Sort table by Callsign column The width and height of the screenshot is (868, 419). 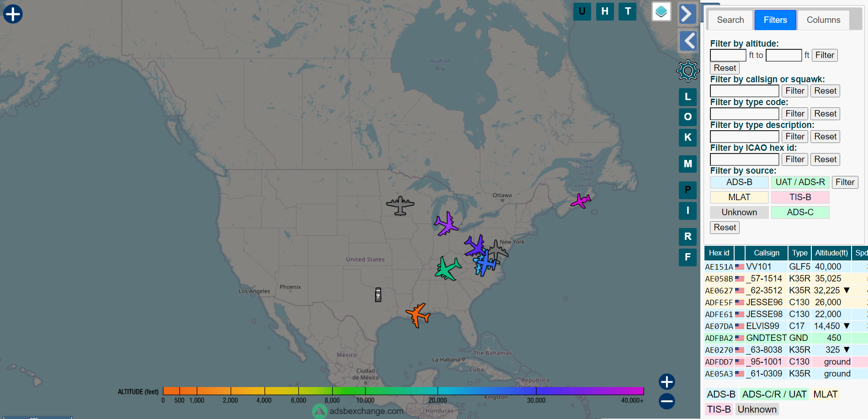coord(766,253)
